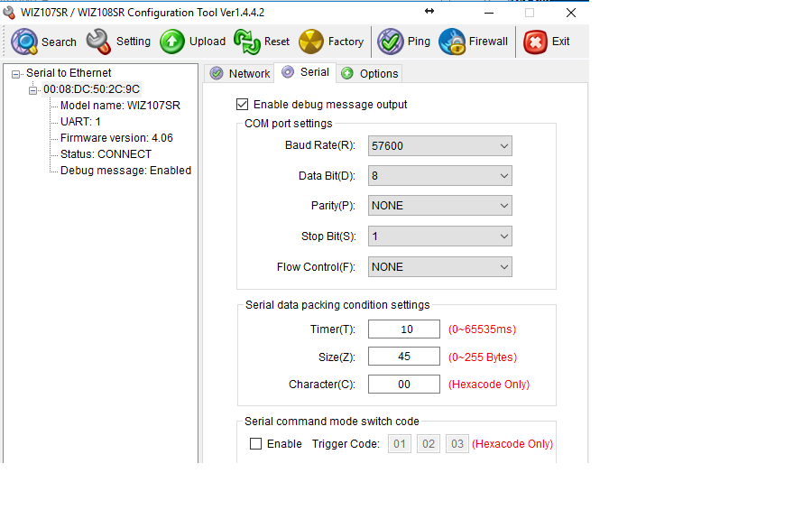This screenshot has width=812, height=510.
Task: Select Model name: WIZ107SR row
Action: (120, 106)
